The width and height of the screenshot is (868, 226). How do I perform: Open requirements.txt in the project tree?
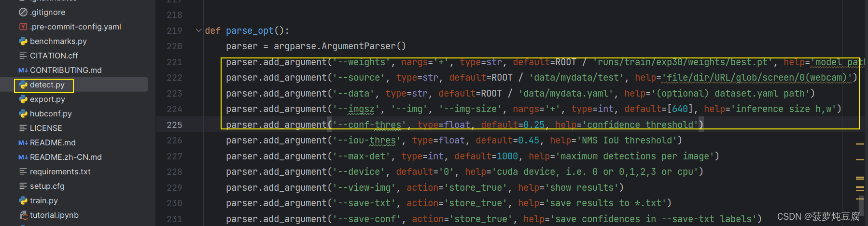pyautogui.click(x=60, y=171)
